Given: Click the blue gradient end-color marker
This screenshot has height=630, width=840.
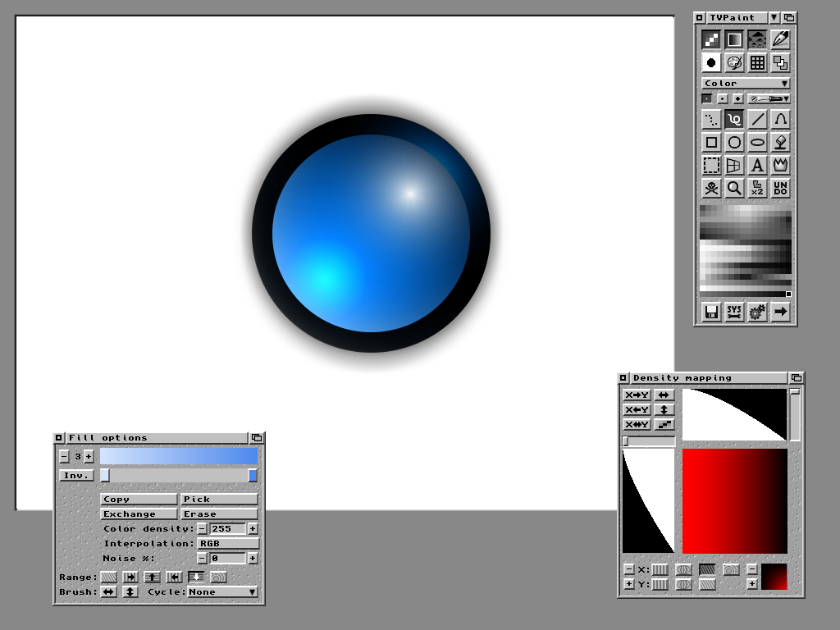Looking at the screenshot, I should tap(253, 475).
